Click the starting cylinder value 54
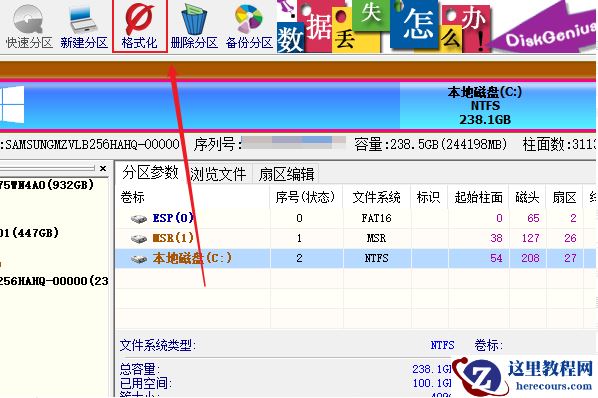 (x=496, y=258)
